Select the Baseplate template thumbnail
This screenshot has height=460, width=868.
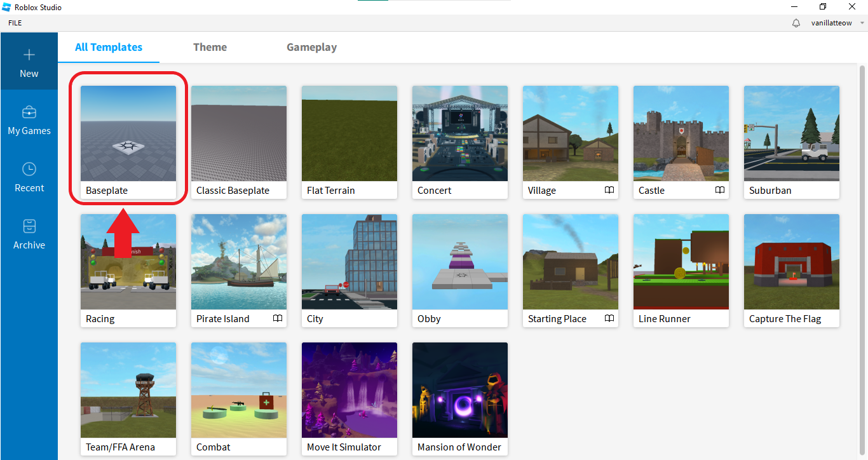(x=128, y=133)
